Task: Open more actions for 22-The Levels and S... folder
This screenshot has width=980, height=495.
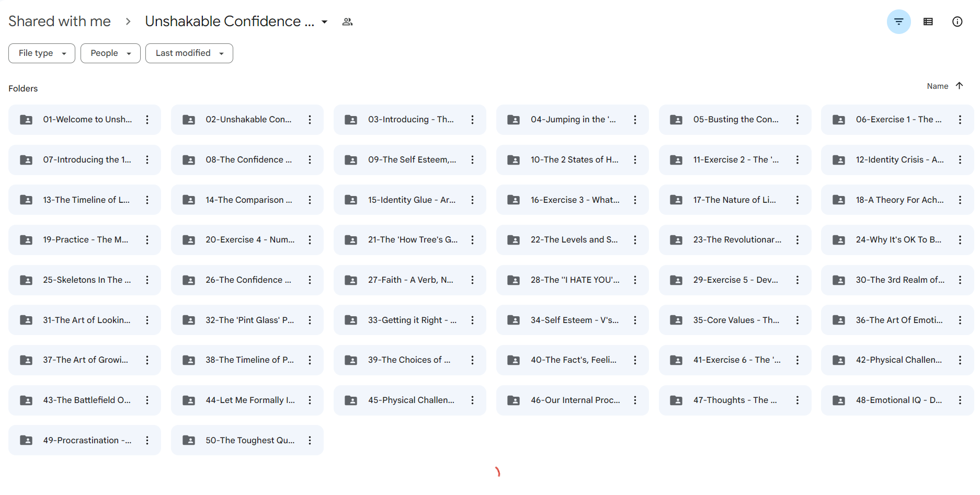Action: [x=635, y=240]
